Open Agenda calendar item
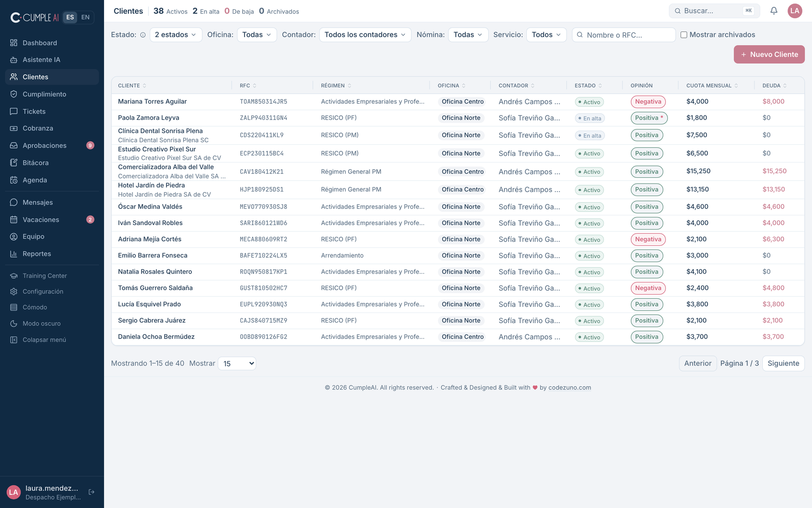Viewport: 812px width, 508px height. point(52,180)
